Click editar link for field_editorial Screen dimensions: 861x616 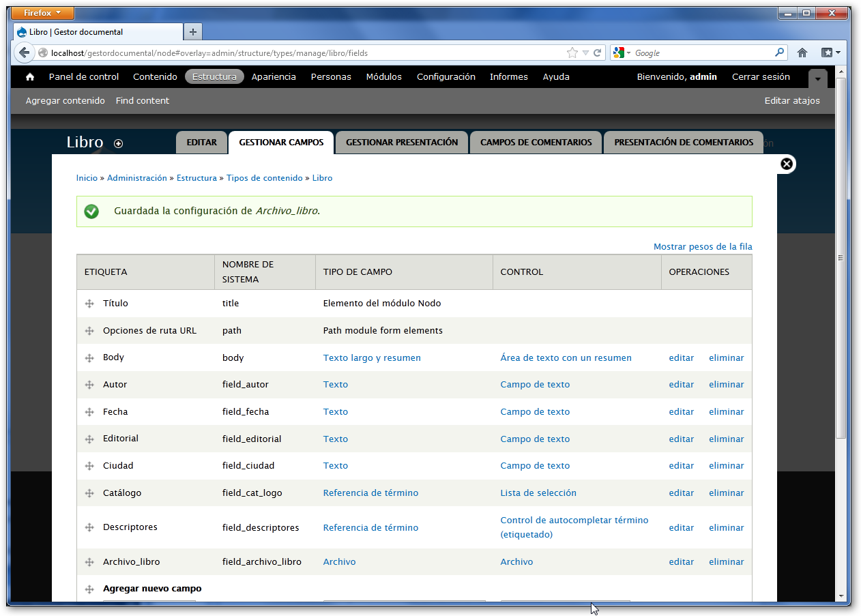(681, 439)
